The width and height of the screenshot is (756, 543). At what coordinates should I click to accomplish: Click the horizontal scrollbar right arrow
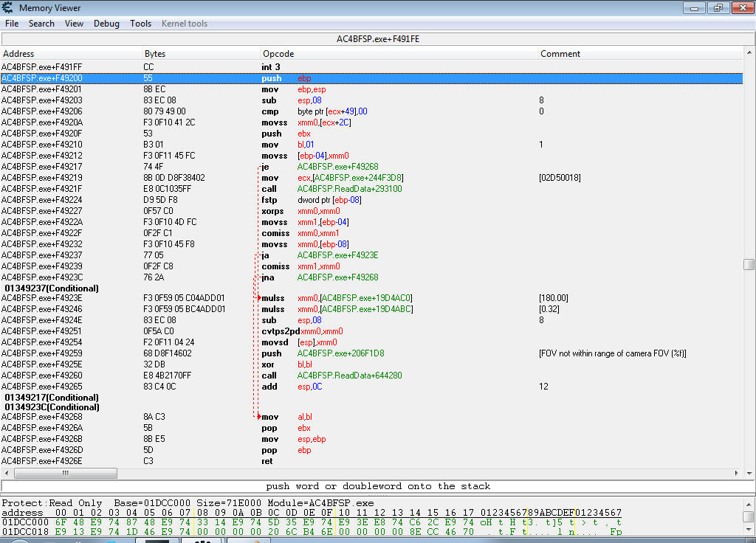pos(738,473)
